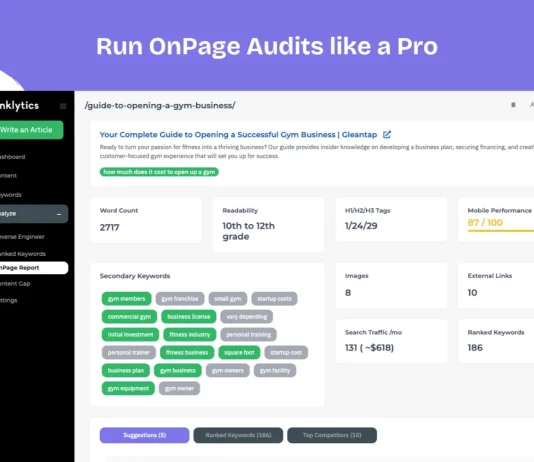Open the user profile icon in the top right
The image size is (534, 462).
click(532, 105)
